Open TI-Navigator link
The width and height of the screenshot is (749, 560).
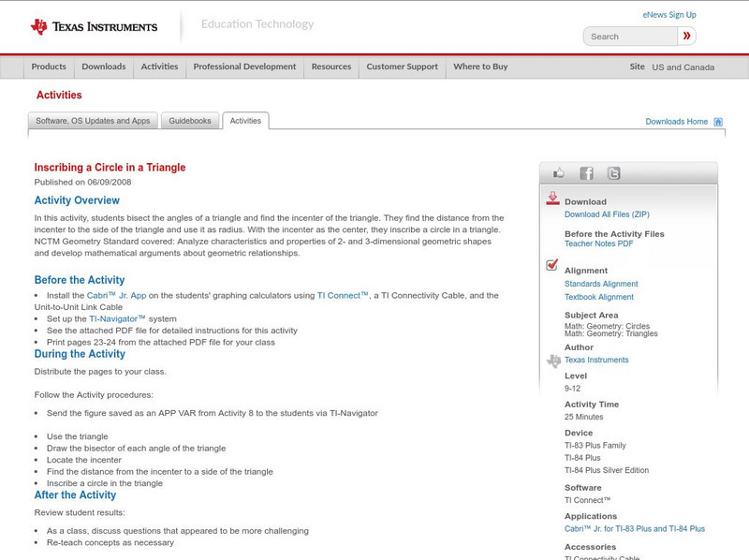click(117, 318)
